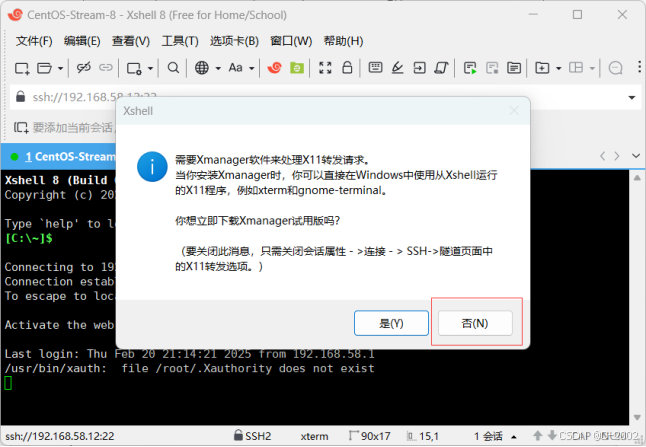This screenshot has width=646, height=447.
Task: Click the stop logging icon
Action: tap(492, 68)
